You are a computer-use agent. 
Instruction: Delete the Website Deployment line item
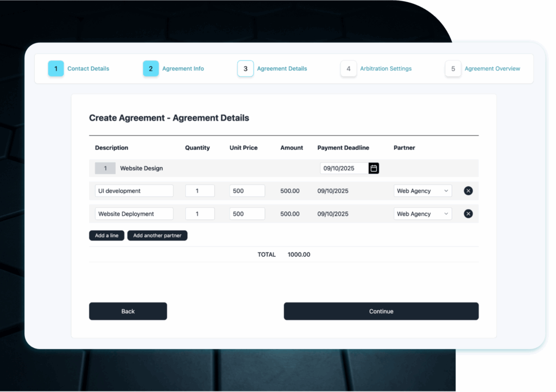pyautogui.click(x=468, y=214)
